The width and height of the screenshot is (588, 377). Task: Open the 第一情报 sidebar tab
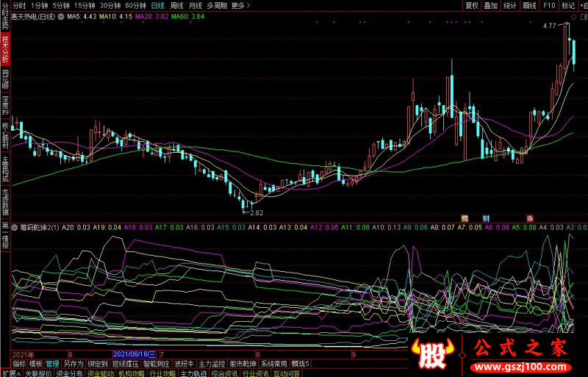5,236
